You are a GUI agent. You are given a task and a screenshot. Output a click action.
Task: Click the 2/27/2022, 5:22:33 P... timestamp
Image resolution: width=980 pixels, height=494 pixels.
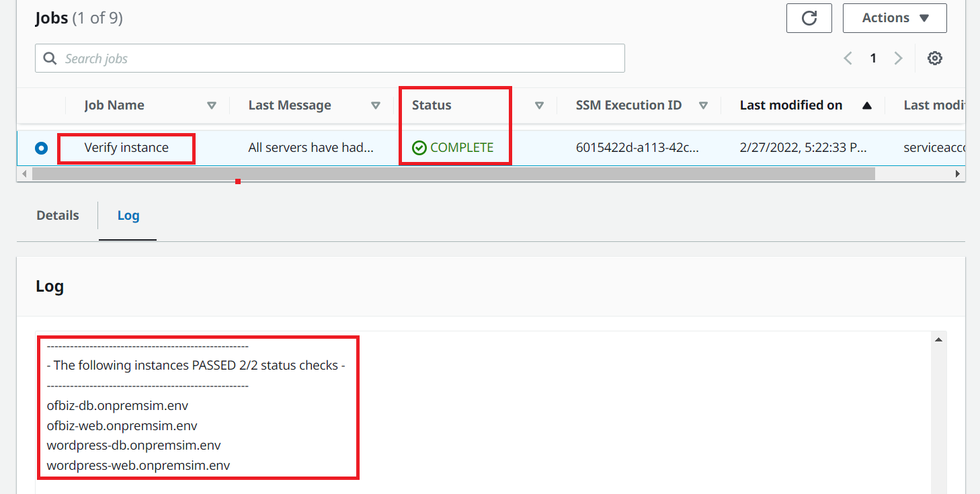point(803,148)
